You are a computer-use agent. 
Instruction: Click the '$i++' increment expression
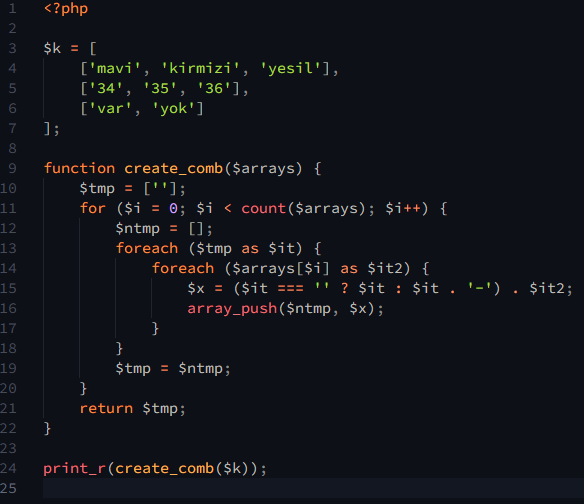pyautogui.click(x=403, y=208)
